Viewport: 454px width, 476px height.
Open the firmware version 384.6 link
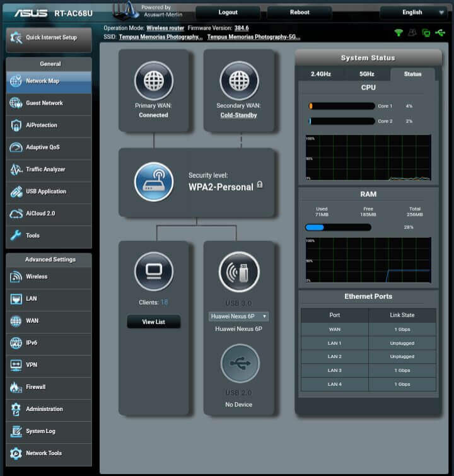coord(242,28)
